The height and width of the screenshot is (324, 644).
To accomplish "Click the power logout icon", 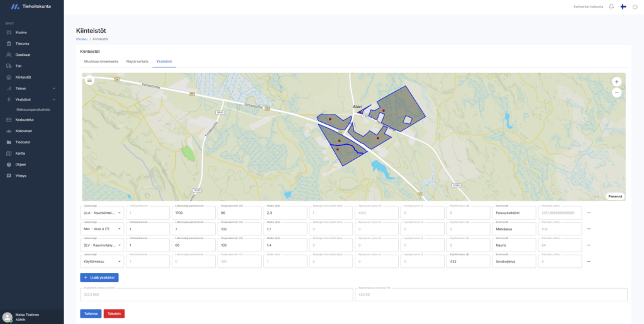I will pyautogui.click(x=635, y=6).
